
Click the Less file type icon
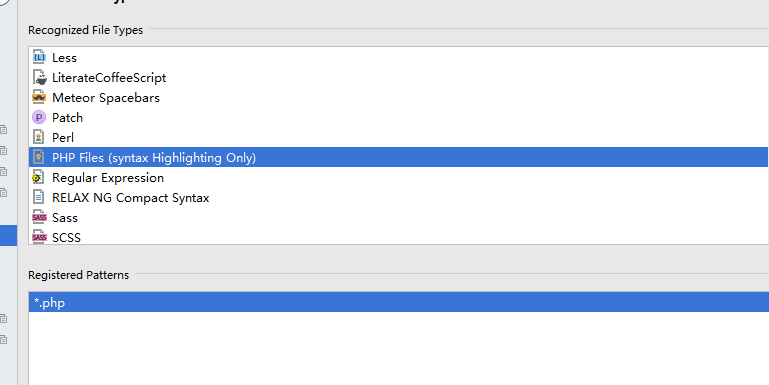pyautogui.click(x=39, y=57)
